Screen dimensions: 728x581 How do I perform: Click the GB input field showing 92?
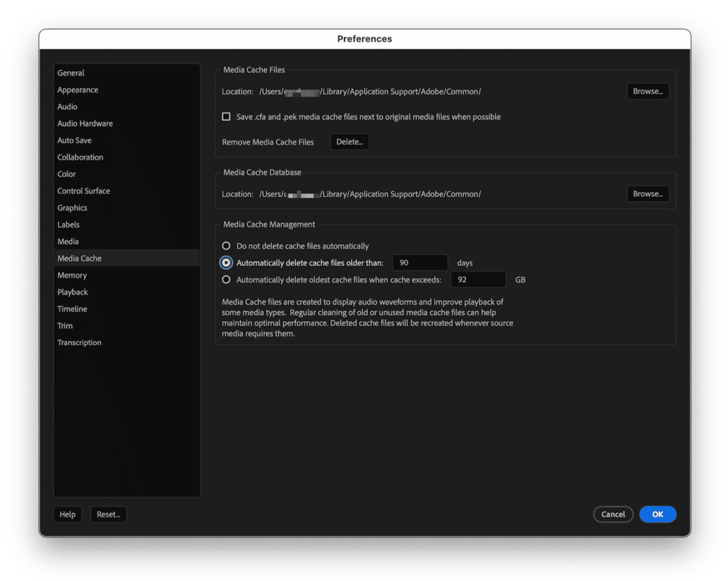point(478,279)
